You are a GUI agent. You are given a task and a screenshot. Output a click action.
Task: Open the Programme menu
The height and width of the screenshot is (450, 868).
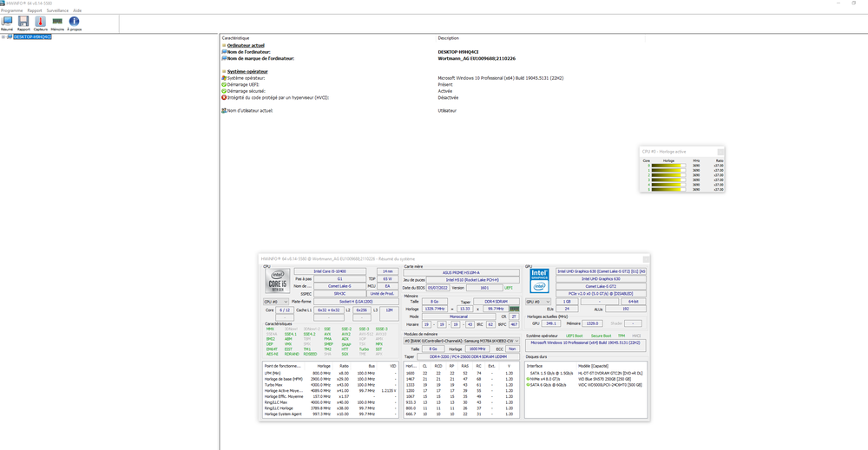12,10
